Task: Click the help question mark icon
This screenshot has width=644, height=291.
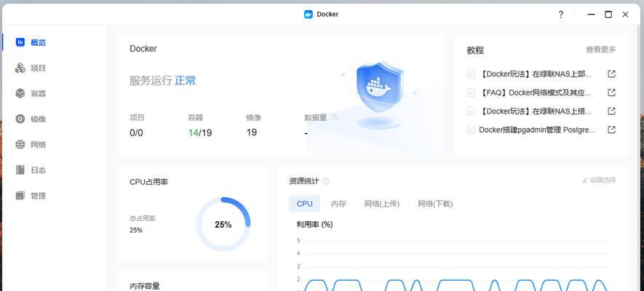Action: click(x=560, y=15)
